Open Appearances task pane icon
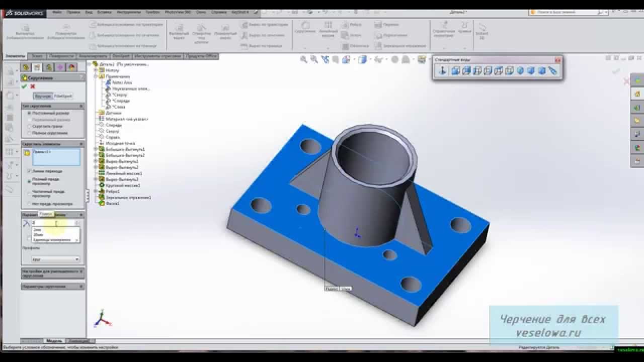644x362 pixels. click(637, 147)
